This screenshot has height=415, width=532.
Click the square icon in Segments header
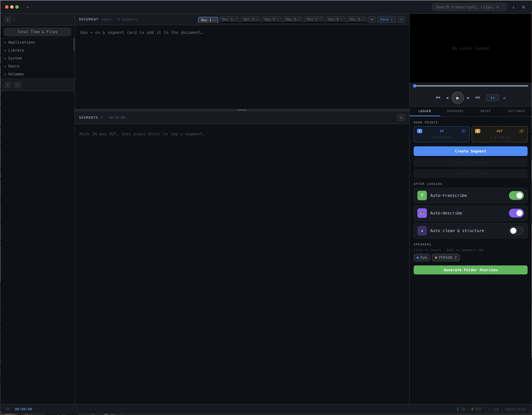click(x=401, y=118)
